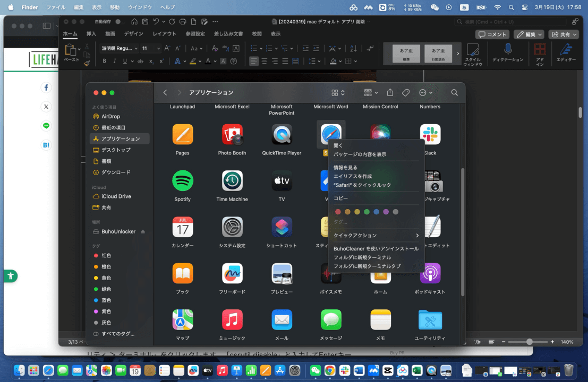Open the 編集 mode dropdown in Word

(x=529, y=34)
